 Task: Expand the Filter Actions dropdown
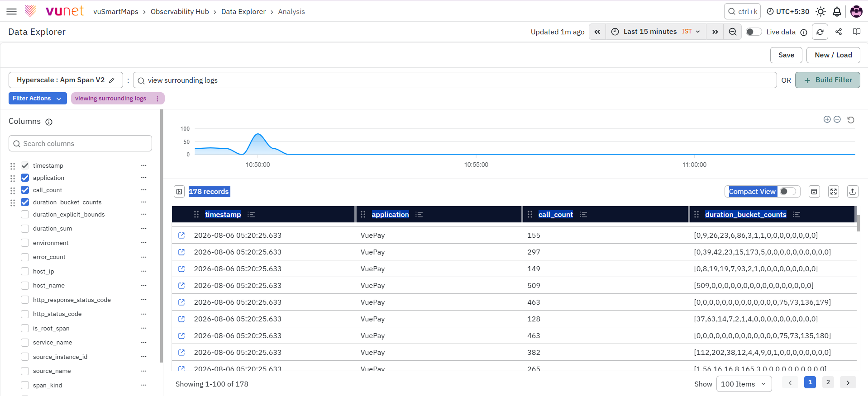point(38,99)
